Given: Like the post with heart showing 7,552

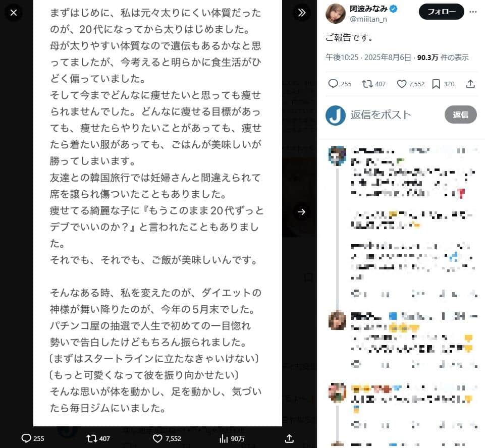Looking at the screenshot, I should tap(410, 84).
